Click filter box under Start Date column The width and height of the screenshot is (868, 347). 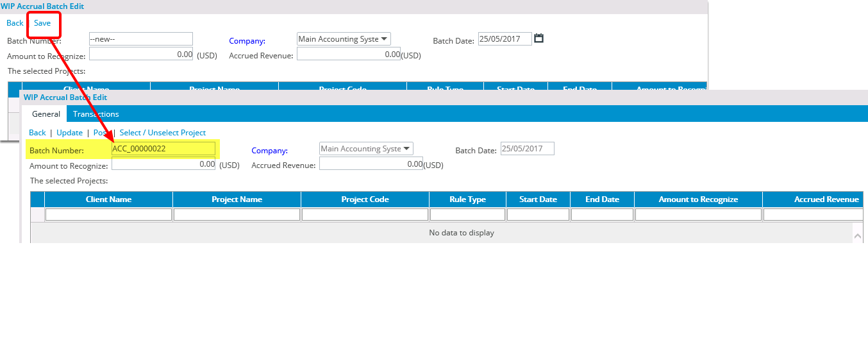[x=538, y=215]
